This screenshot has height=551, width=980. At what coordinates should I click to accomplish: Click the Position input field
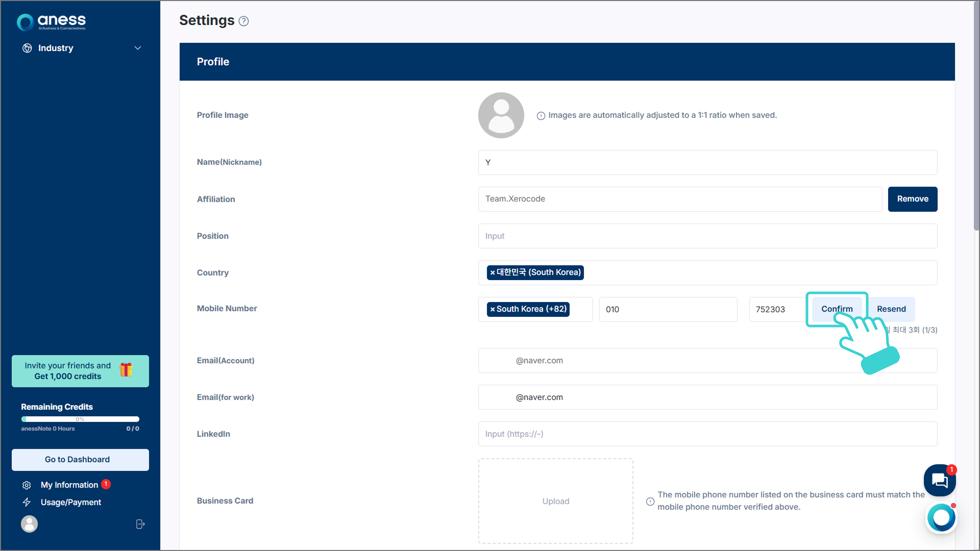point(707,236)
